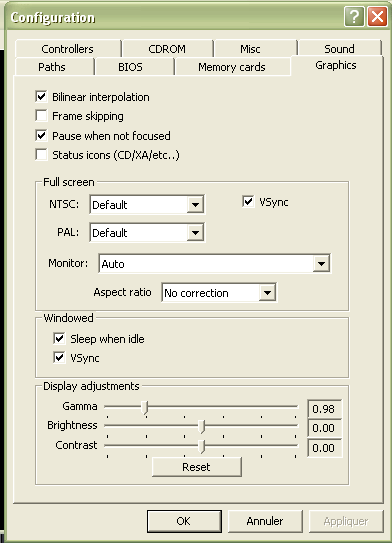This screenshot has width=392, height=543.
Task: Click the Contrast value field
Action: [324, 448]
